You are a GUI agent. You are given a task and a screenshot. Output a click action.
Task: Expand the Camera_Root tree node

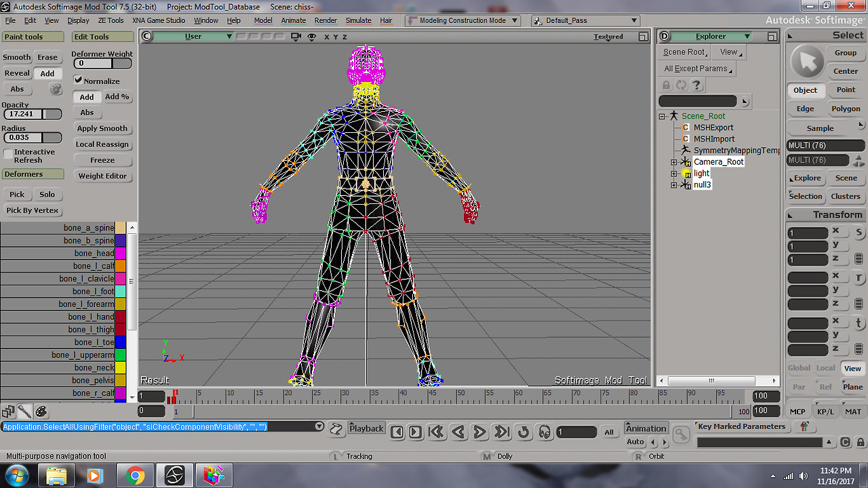point(674,162)
